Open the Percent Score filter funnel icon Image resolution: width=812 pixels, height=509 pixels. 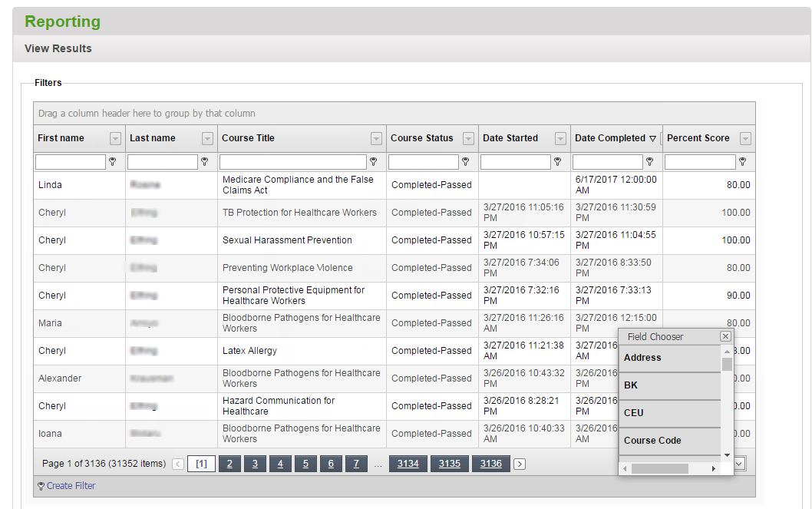pyautogui.click(x=743, y=162)
